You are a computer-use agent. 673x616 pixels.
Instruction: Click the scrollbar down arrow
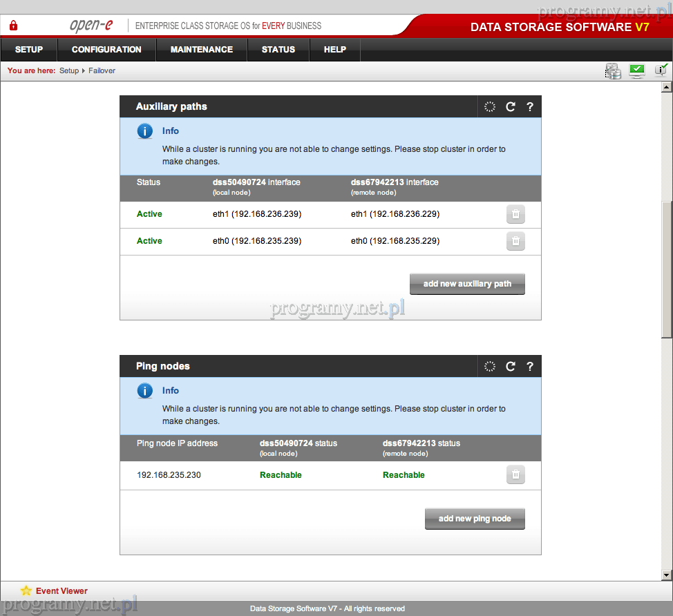667,575
